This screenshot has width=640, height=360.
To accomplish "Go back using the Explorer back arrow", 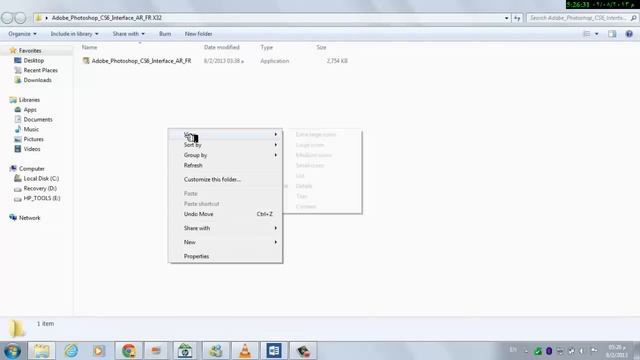I will tap(7, 18).
